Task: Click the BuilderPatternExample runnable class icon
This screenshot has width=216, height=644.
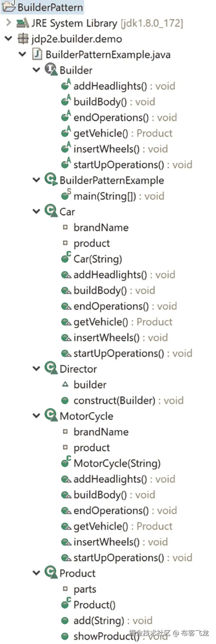Action: tap(50, 180)
